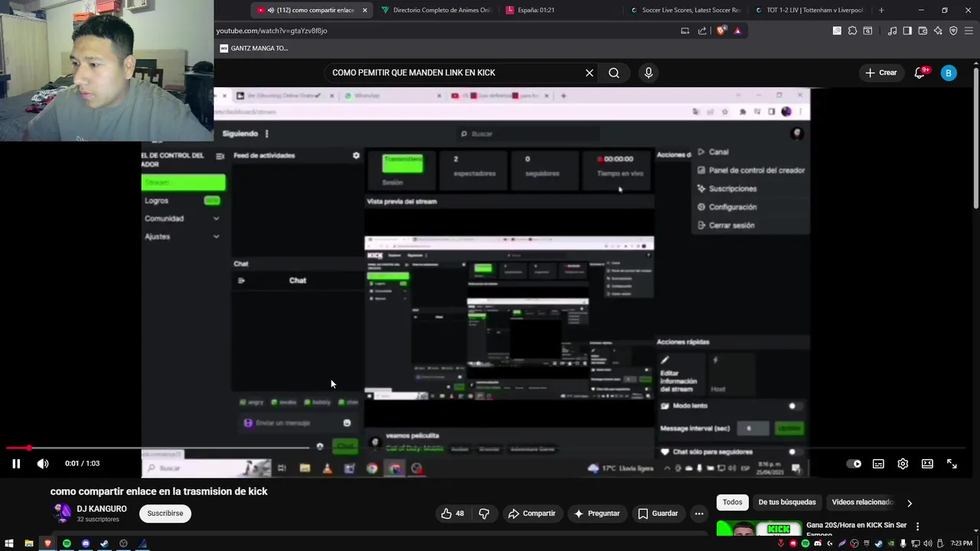Enter fullscreen from the player controls
980x551 pixels.
coord(952,464)
